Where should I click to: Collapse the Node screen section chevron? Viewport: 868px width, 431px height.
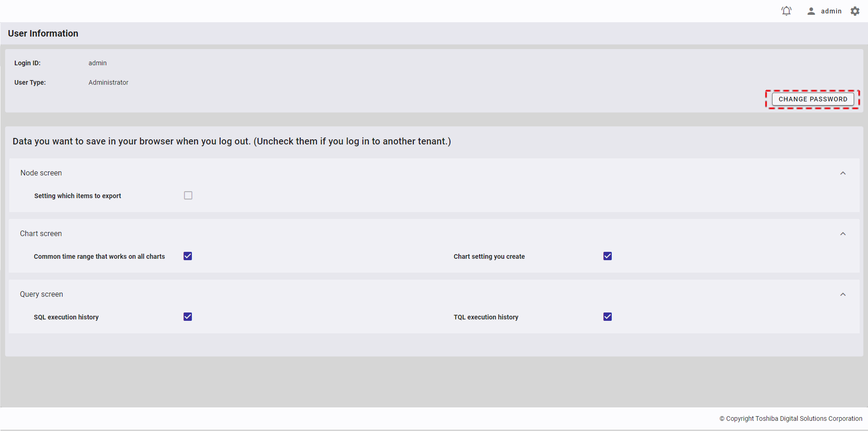[x=843, y=173]
